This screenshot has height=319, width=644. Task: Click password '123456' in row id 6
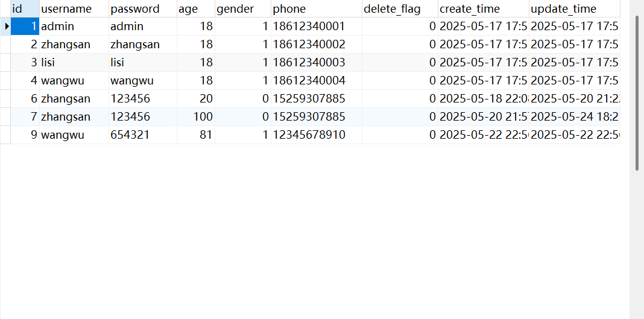142,98
